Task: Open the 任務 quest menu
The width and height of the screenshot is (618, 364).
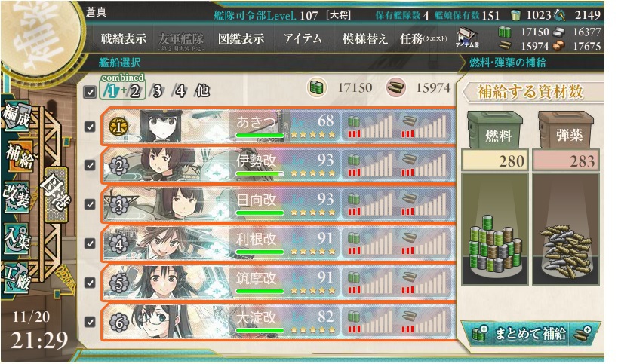Action: click(423, 39)
